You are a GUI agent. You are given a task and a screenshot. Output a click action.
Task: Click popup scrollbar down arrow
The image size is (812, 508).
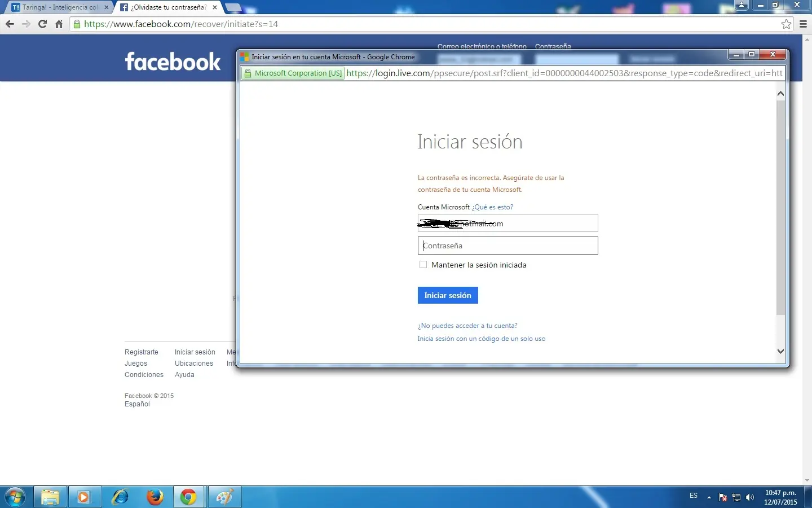pyautogui.click(x=780, y=351)
